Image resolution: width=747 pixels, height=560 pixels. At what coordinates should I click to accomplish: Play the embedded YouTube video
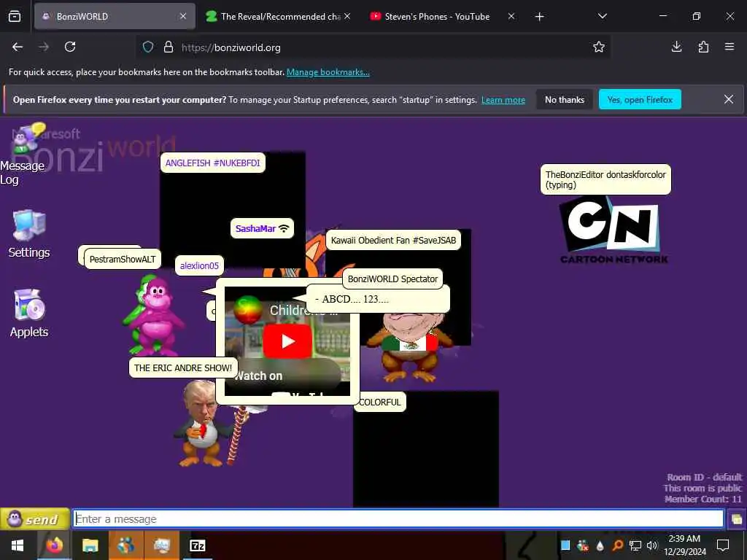click(x=287, y=341)
